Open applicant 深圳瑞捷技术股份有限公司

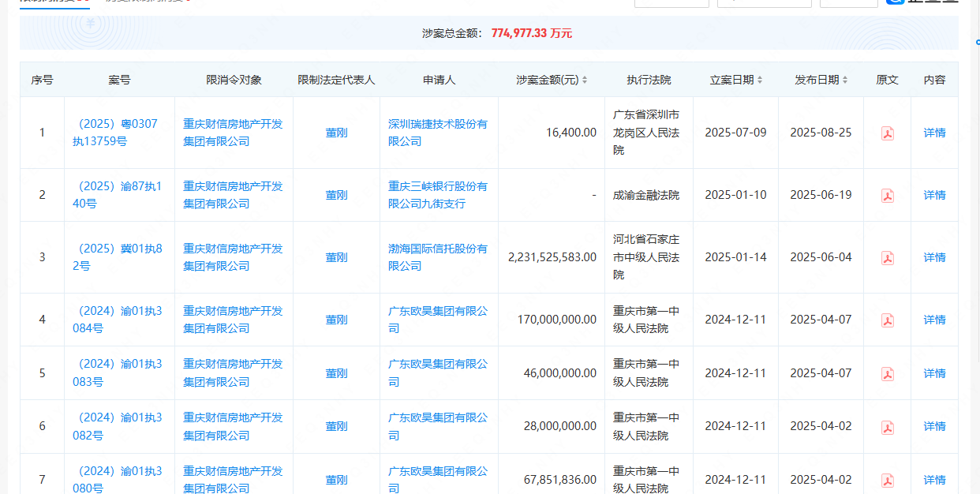438,133
